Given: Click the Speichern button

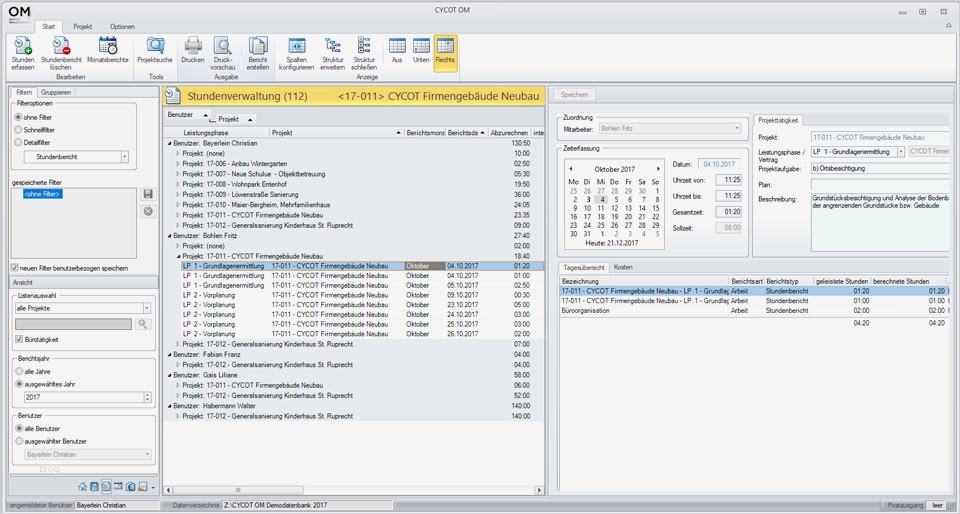Looking at the screenshot, I should click(575, 95).
